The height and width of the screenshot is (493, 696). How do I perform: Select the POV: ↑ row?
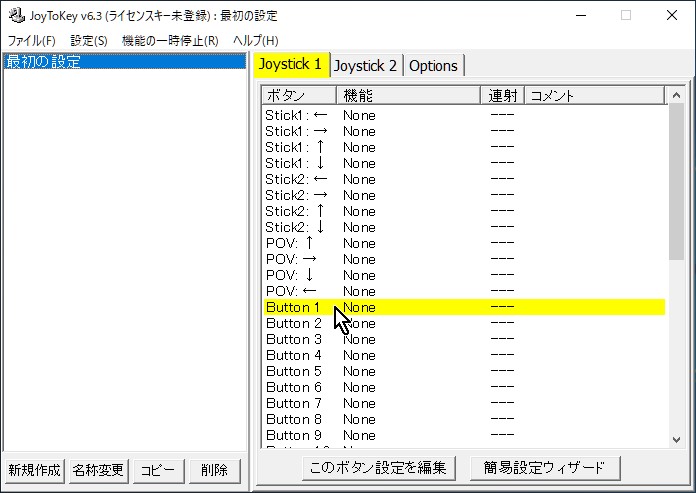[464, 243]
